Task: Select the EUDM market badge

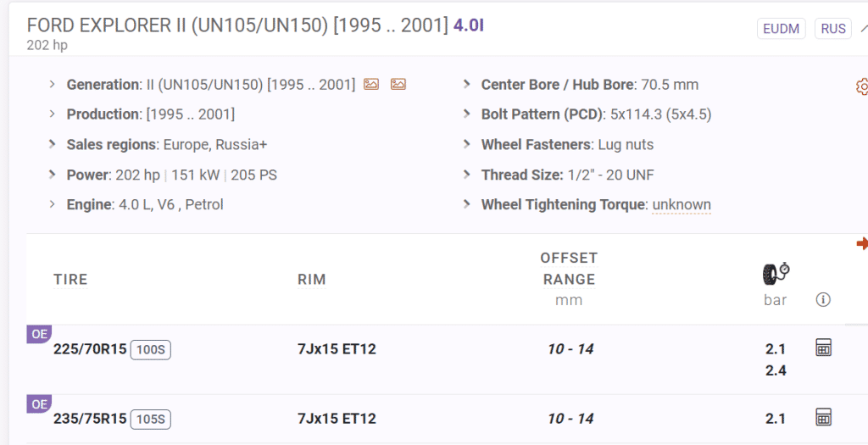Action: pos(780,28)
